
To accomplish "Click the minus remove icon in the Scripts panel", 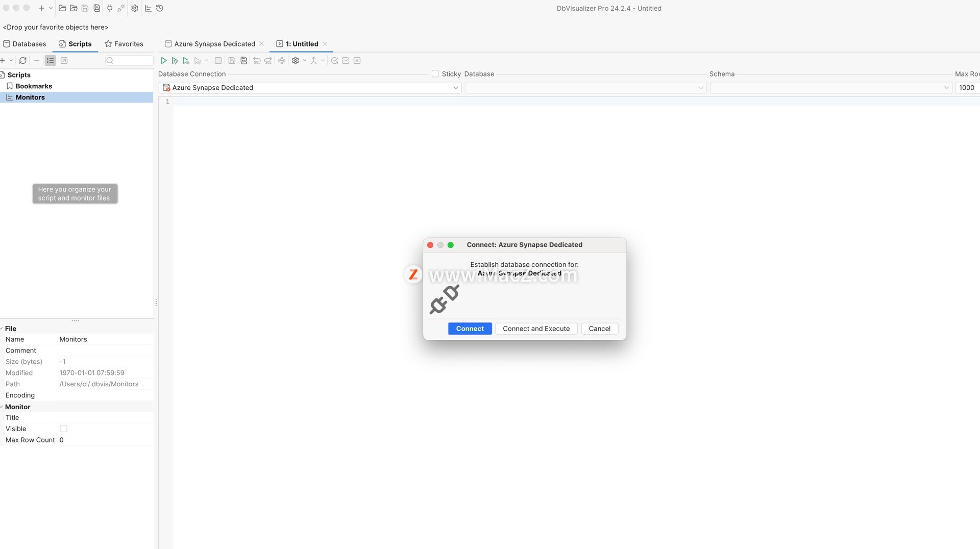I will [36, 61].
